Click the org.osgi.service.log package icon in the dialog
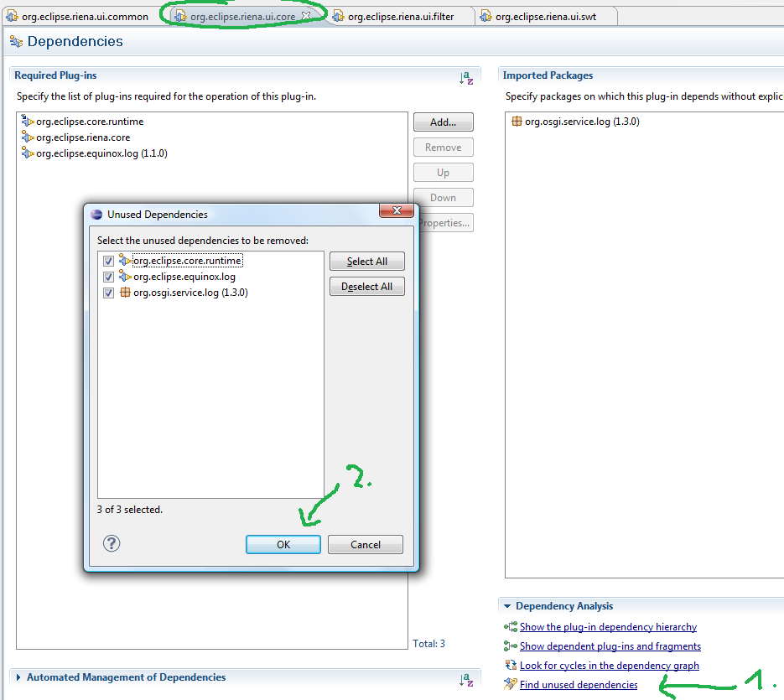Screen dimensions: 784x700 click(125, 293)
